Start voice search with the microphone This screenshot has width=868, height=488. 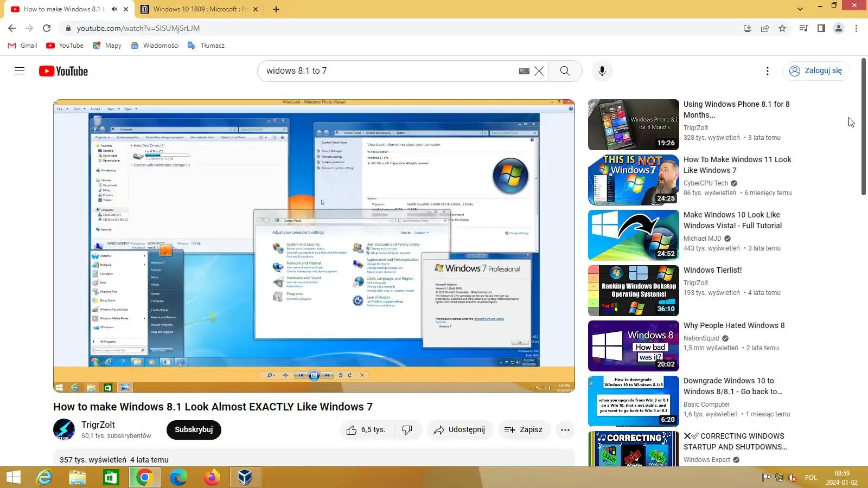(602, 71)
